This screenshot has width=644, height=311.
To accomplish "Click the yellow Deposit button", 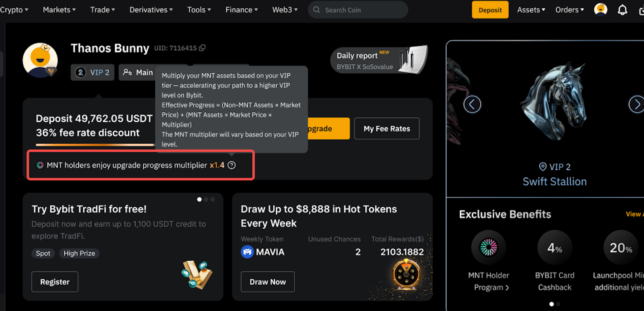I will [490, 10].
